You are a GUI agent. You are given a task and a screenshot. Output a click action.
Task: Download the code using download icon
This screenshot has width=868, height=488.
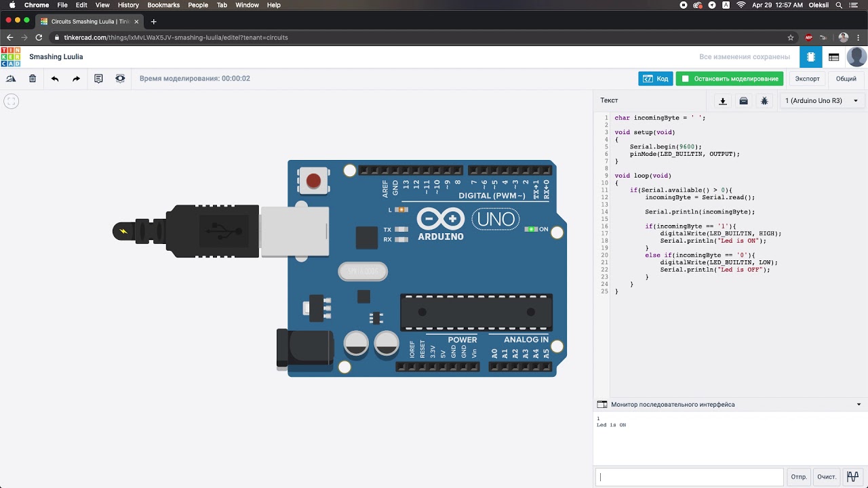[x=723, y=101]
